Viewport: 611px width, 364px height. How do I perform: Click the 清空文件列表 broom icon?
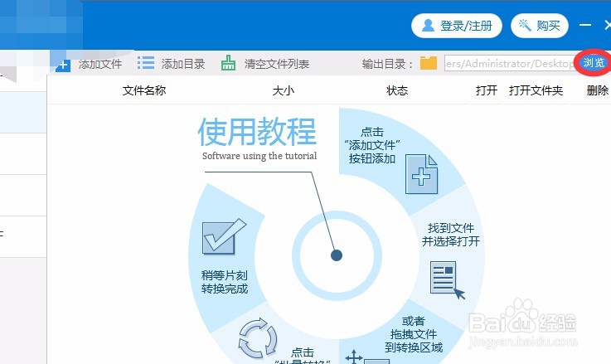[x=228, y=63]
